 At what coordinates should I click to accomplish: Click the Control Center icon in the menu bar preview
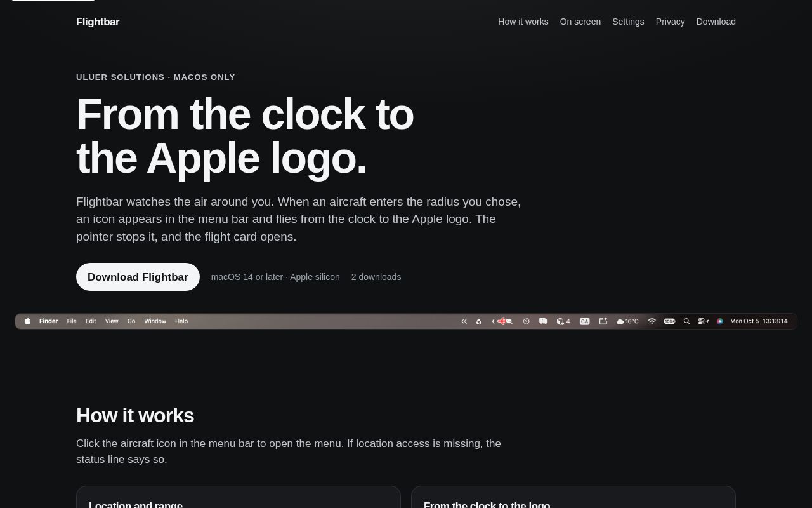click(703, 321)
